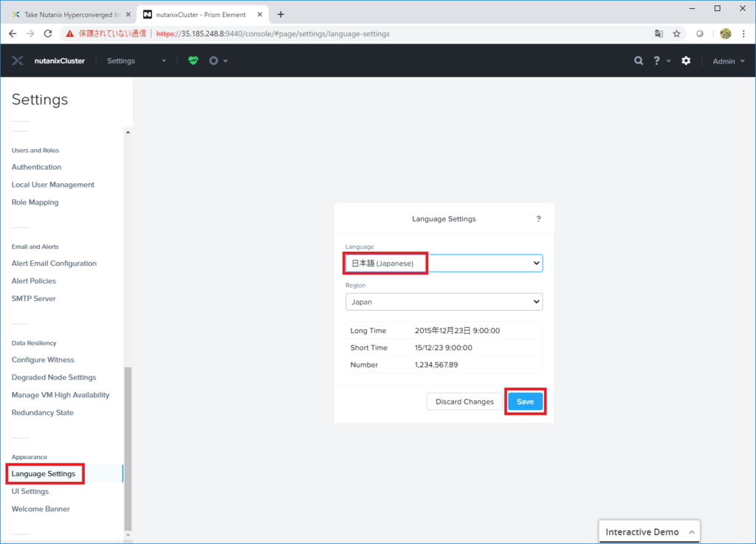Click the browser address bar URL
756x544 pixels.
click(x=273, y=34)
